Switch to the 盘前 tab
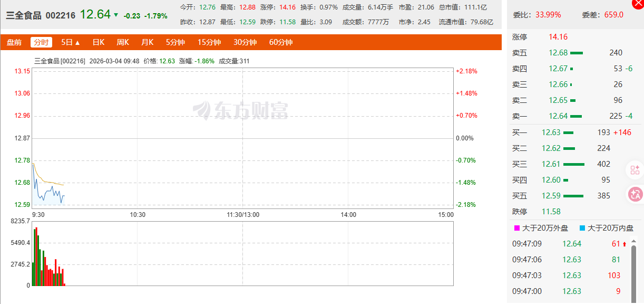644x304 pixels. point(14,42)
